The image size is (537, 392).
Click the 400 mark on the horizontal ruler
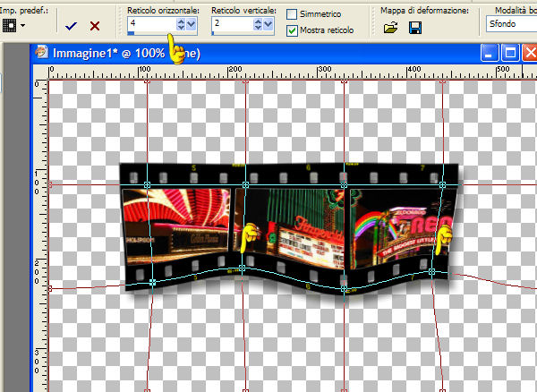(x=414, y=69)
